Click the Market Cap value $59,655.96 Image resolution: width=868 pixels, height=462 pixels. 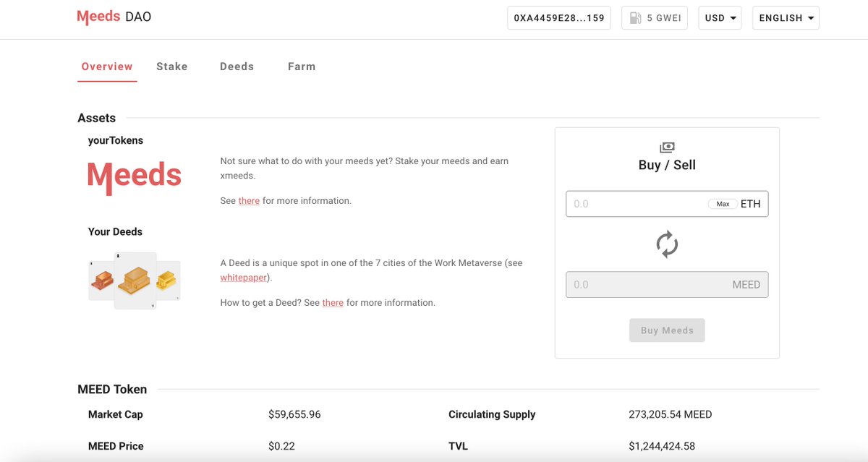click(294, 414)
